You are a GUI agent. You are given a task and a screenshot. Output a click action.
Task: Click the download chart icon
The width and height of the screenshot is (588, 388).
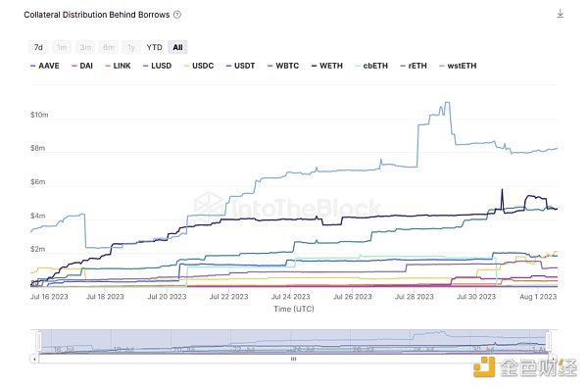point(560,14)
